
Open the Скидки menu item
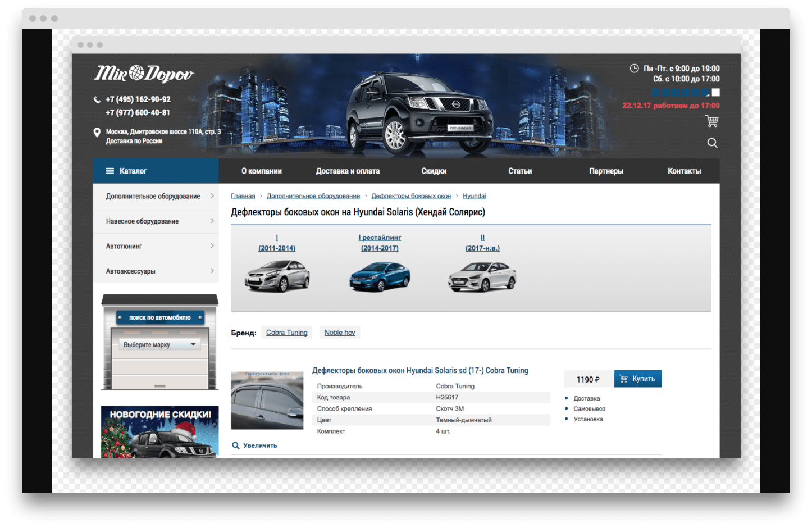[x=434, y=171]
